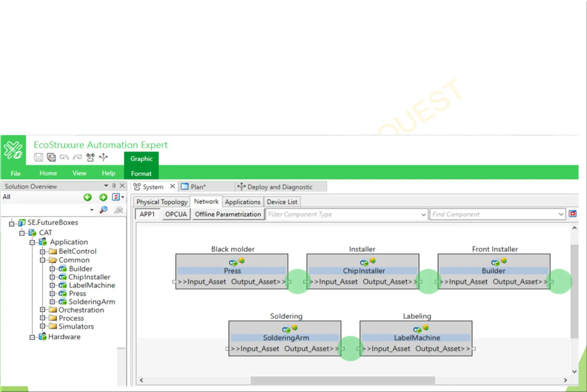Click the vertical scrollbar down arrow
Image resolution: width=587 pixels, height=392 pixels.
click(574, 371)
